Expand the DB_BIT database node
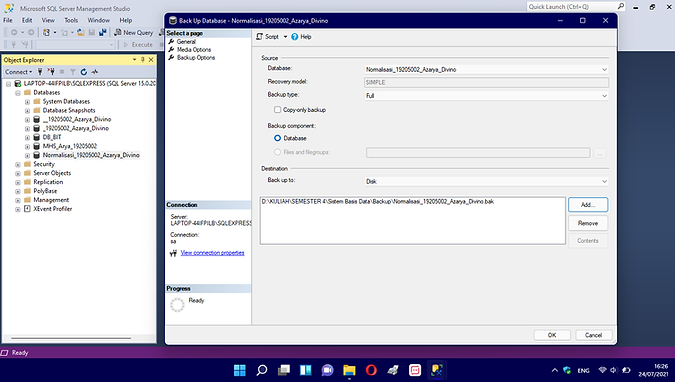Viewport: 675px width, 382px height. click(27, 138)
